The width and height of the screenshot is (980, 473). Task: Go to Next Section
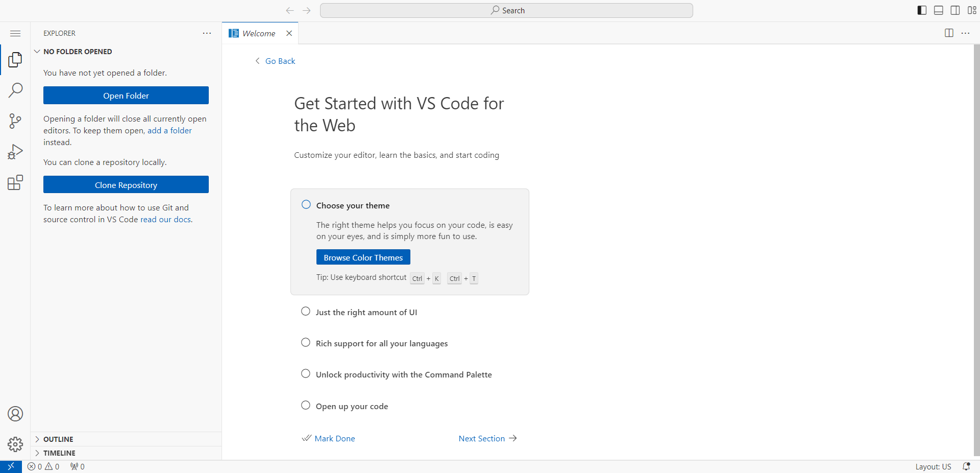tap(487, 438)
